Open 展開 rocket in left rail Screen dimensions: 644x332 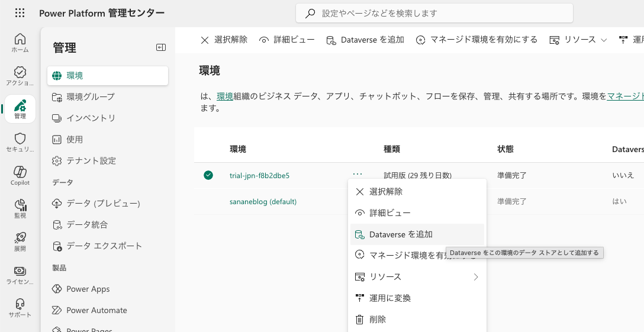click(20, 241)
